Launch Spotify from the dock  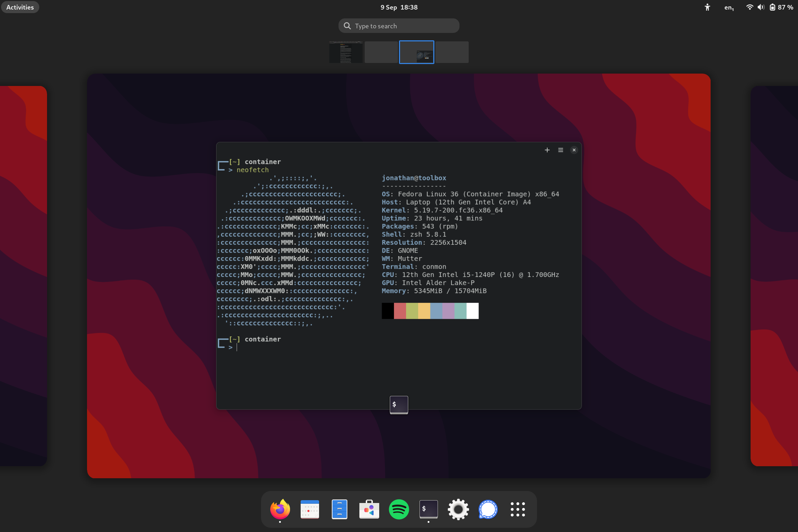[399, 509]
